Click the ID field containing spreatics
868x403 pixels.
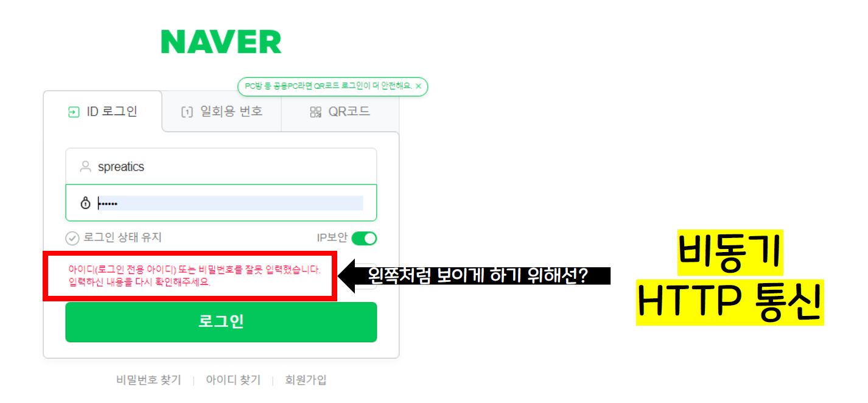pyautogui.click(x=221, y=166)
